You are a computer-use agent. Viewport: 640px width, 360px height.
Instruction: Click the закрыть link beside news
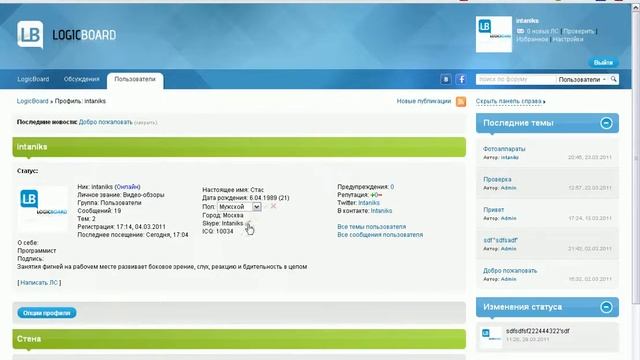[x=146, y=122]
